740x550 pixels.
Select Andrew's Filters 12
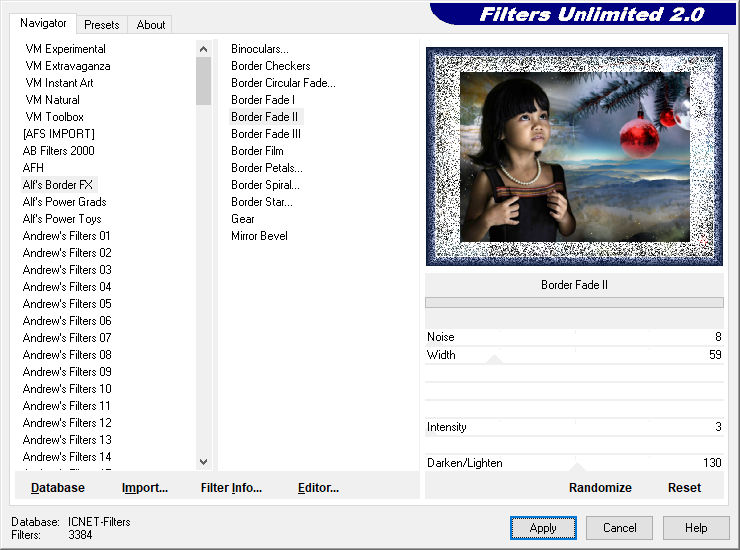67,423
